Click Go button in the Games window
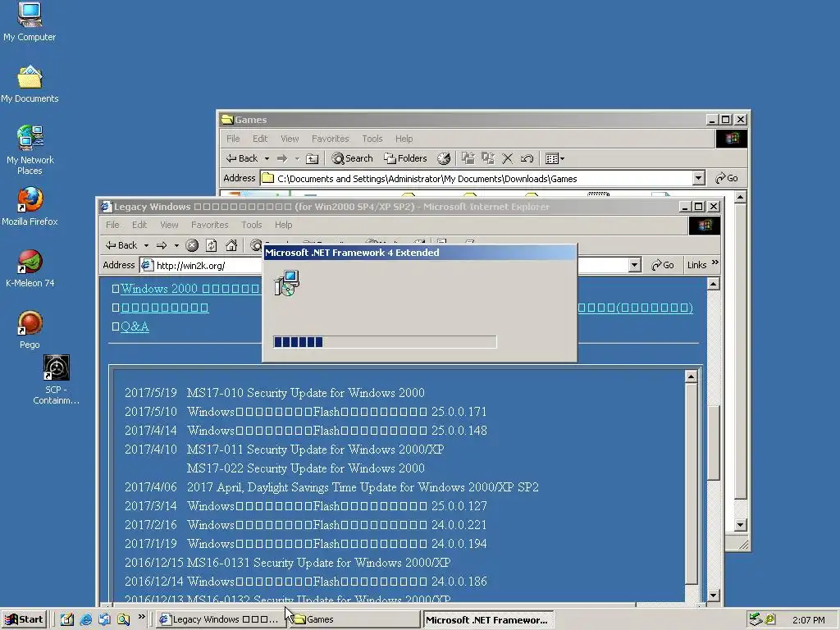840x630 pixels. click(x=727, y=178)
